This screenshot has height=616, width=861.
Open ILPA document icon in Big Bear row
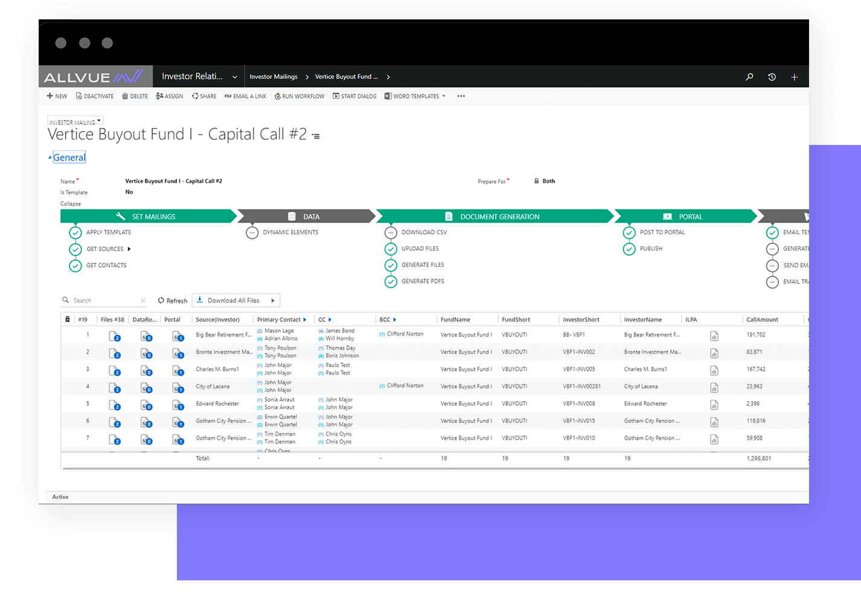pyautogui.click(x=714, y=336)
